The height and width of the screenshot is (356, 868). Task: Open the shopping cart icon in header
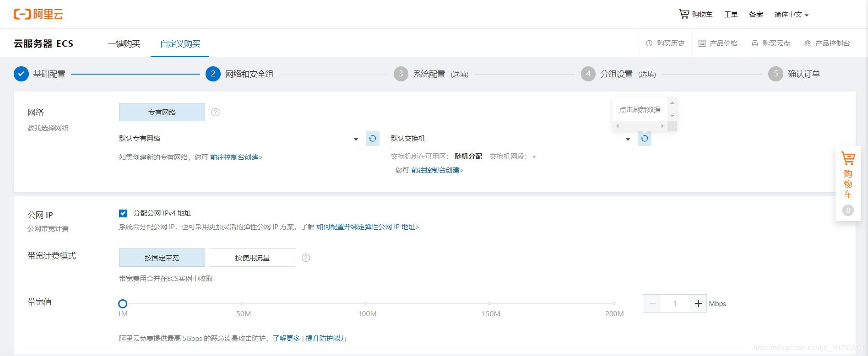(x=684, y=14)
